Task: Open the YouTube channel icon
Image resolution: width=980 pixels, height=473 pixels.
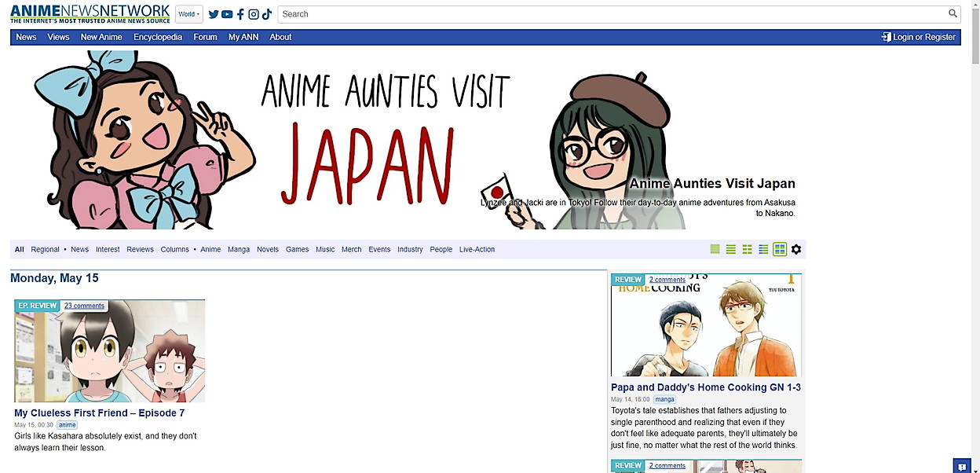Action: [227, 14]
